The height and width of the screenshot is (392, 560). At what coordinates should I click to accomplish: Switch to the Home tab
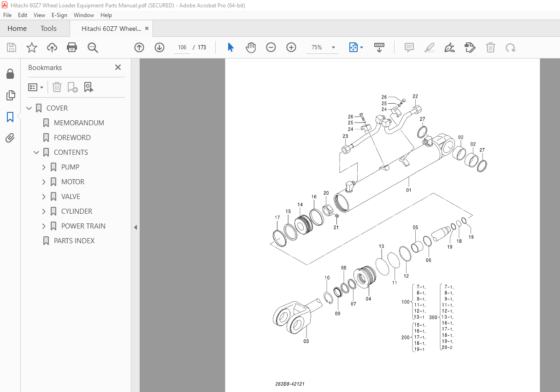click(x=17, y=29)
